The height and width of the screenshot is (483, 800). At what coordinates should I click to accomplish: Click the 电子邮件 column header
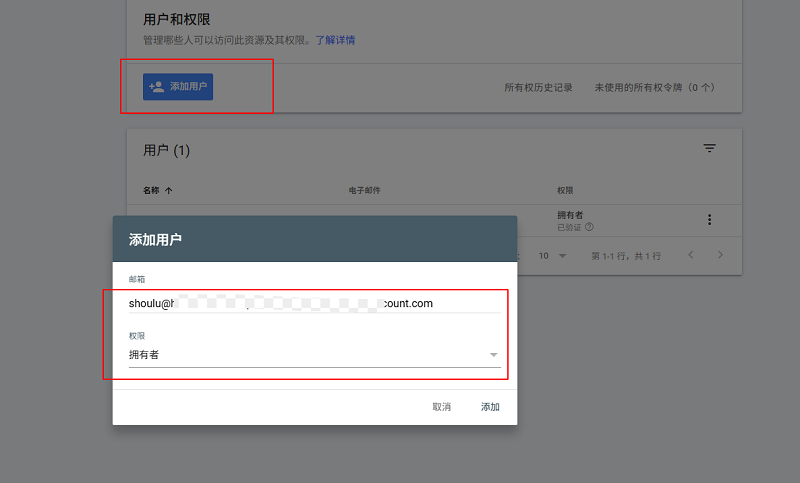364,190
